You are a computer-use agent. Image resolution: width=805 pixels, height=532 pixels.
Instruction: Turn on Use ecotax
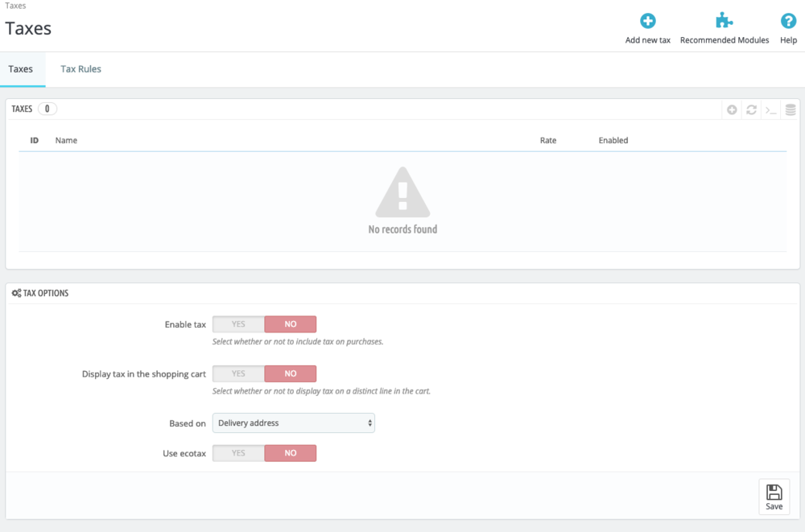pos(237,452)
